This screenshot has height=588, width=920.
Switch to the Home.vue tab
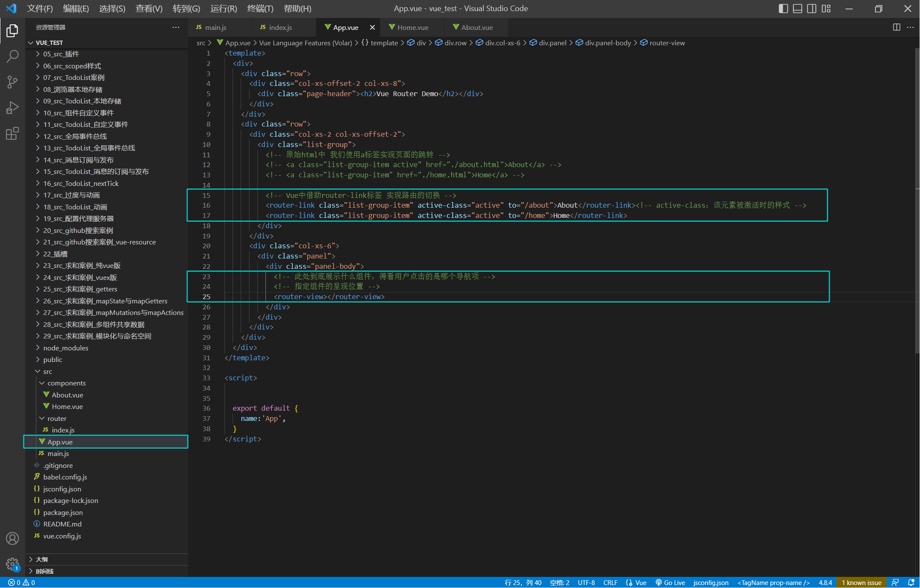412,27
